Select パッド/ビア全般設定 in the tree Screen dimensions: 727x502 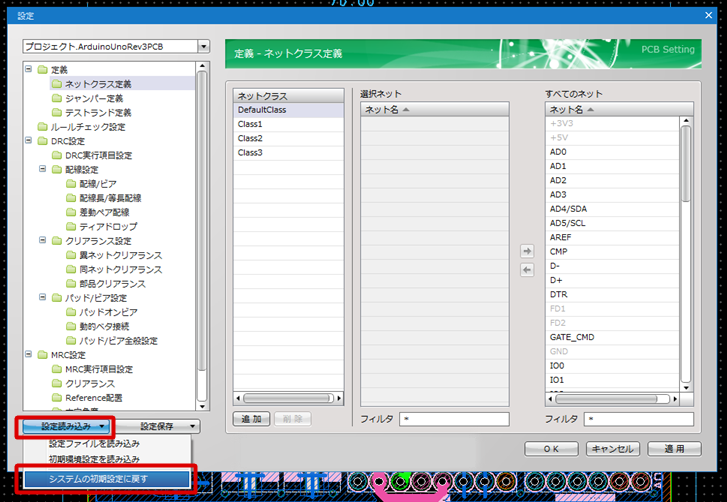click(118, 341)
